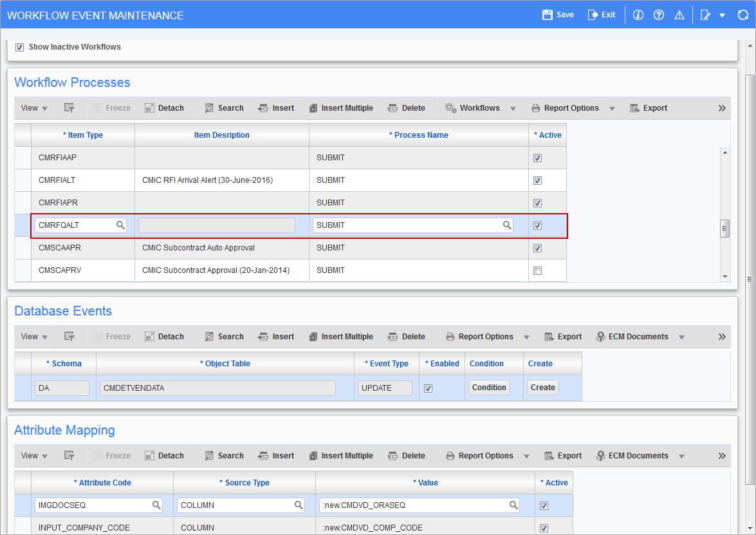Image resolution: width=756 pixels, height=535 pixels.
Task: Toggle Active checkbox for CMRFIAPR row
Action: point(538,203)
